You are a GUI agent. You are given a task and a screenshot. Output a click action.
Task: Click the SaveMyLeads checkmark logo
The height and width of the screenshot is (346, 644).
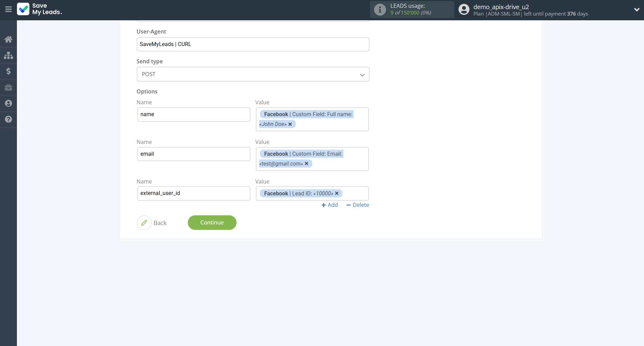click(x=23, y=9)
